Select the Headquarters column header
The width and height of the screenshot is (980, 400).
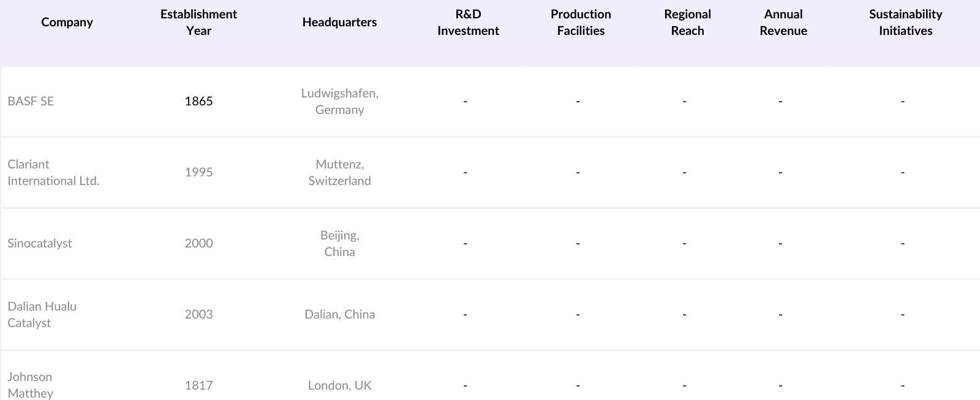(339, 22)
